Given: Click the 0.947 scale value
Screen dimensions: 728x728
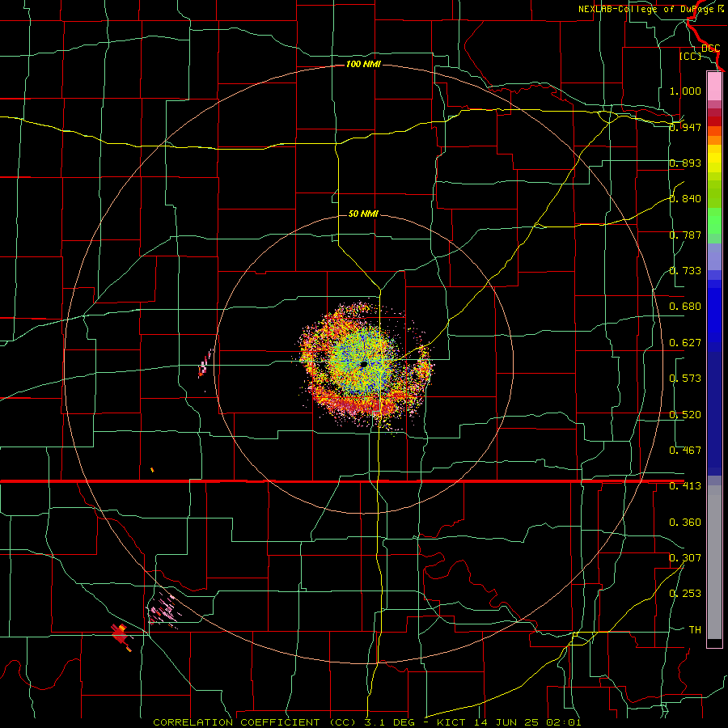Looking at the screenshot, I should click(x=685, y=127).
